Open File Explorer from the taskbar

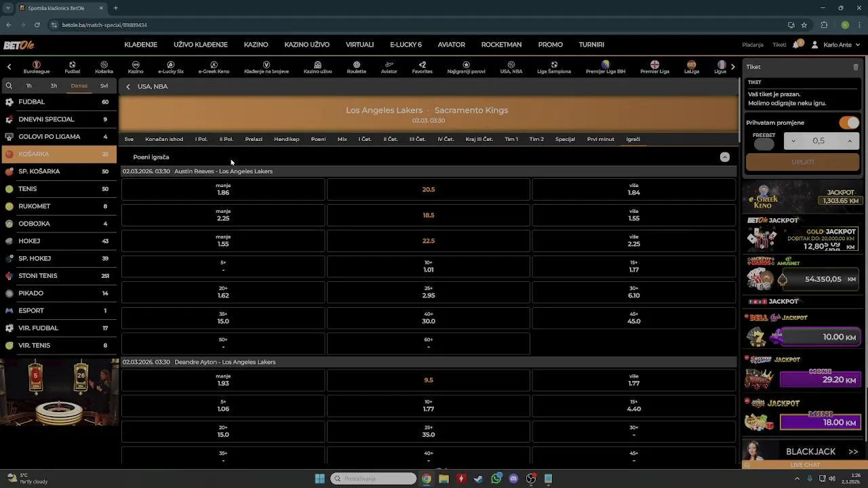tap(443, 479)
